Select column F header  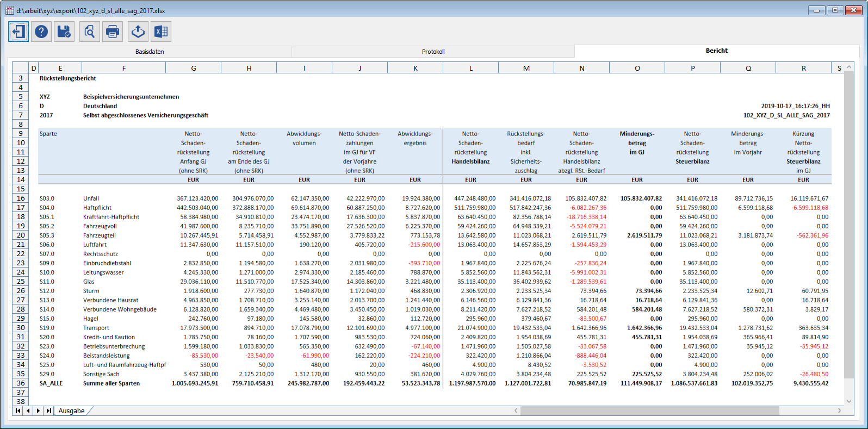(124, 68)
